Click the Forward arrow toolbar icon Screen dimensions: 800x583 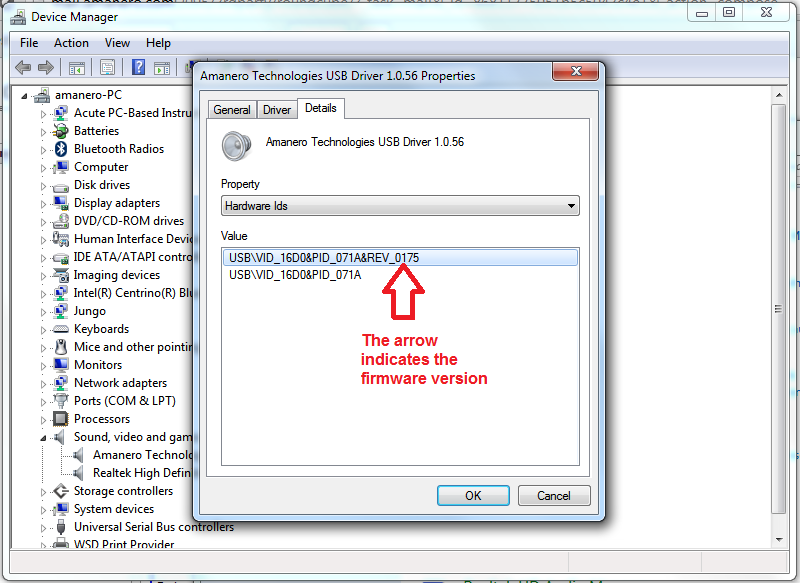click(x=46, y=67)
